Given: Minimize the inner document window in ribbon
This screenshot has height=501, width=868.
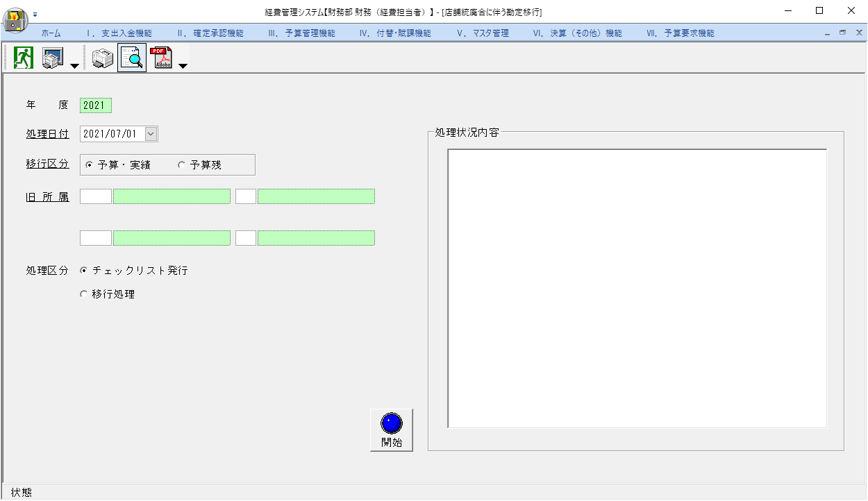Looking at the screenshot, I should [827, 33].
